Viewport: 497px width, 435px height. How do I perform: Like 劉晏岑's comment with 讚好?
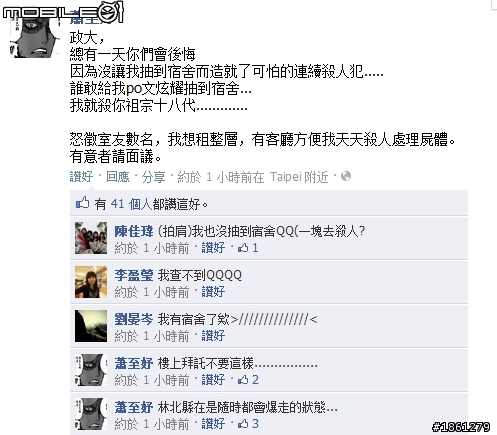[x=213, y=336]
